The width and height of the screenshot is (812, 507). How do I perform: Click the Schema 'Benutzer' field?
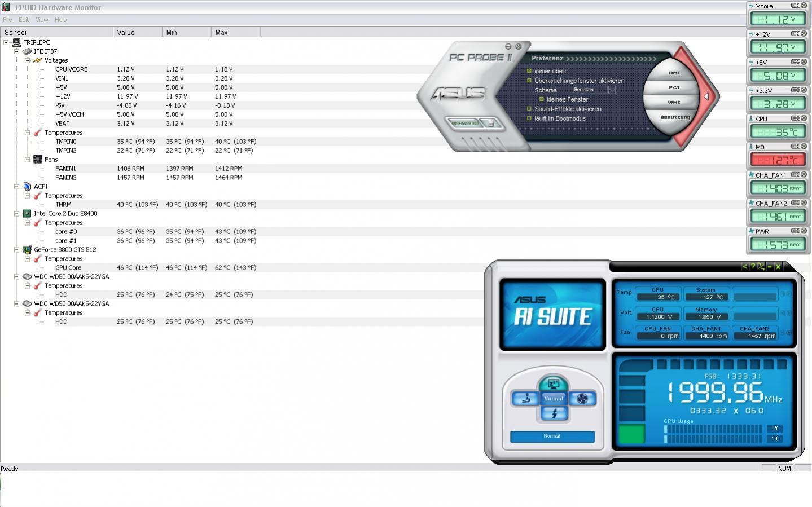(x=590, y=90)
